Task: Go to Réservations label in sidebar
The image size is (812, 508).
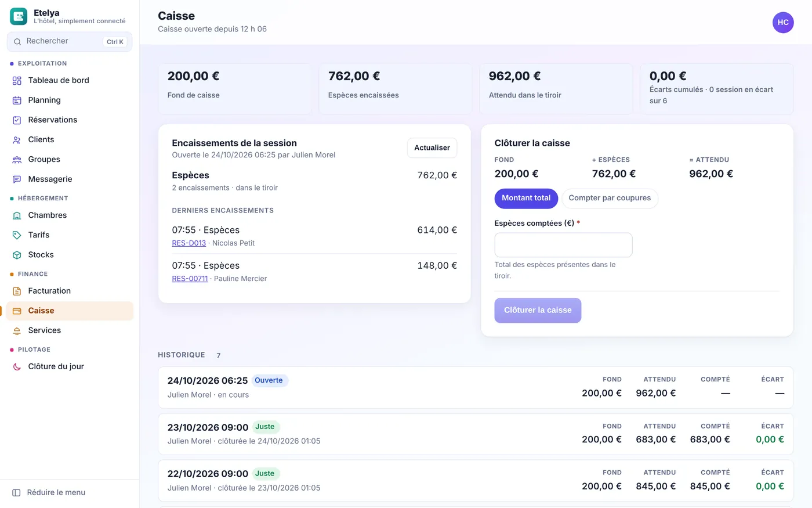Action: [x=52, y=120]
